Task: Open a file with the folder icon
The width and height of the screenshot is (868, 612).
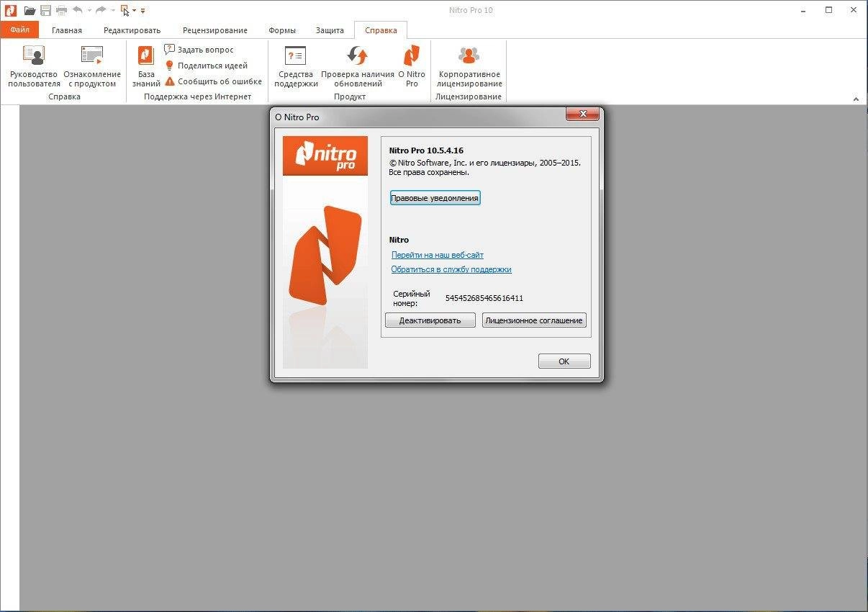Action: point(30,10)
